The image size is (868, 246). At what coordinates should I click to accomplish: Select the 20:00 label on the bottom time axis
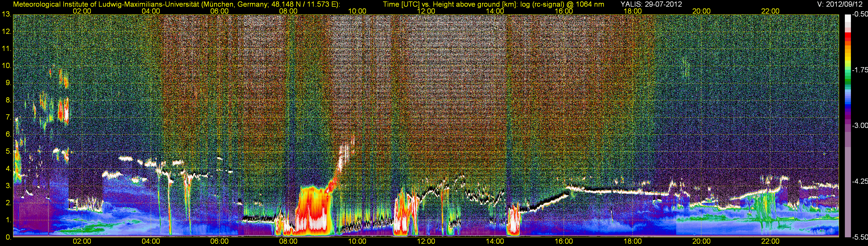pos(702,241)
